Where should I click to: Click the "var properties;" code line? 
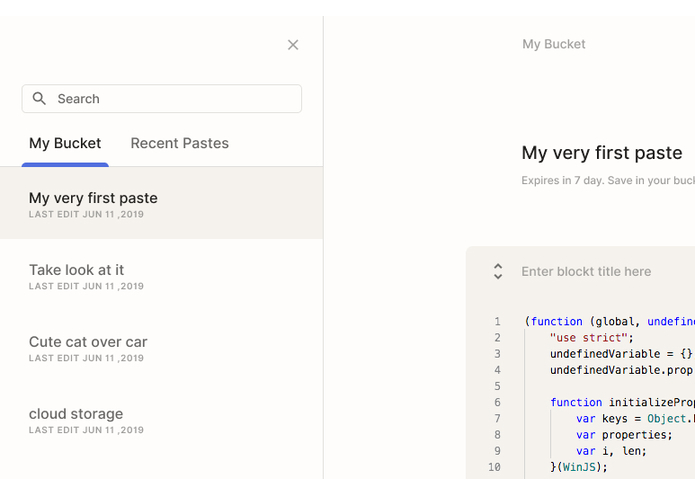[624, 435]
